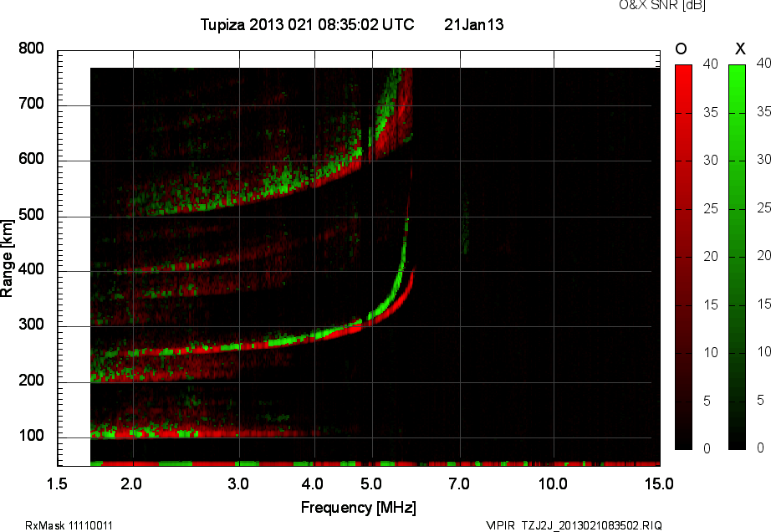Click the 10.0 frequency tick label
Screen dimensions: 771x532
554,483
